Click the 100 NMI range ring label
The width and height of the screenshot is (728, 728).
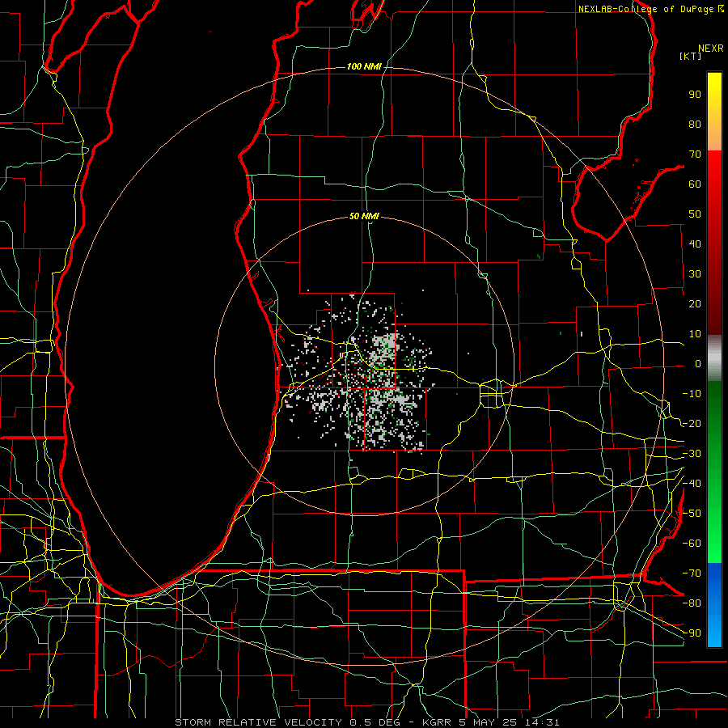(x=364, y=67)
